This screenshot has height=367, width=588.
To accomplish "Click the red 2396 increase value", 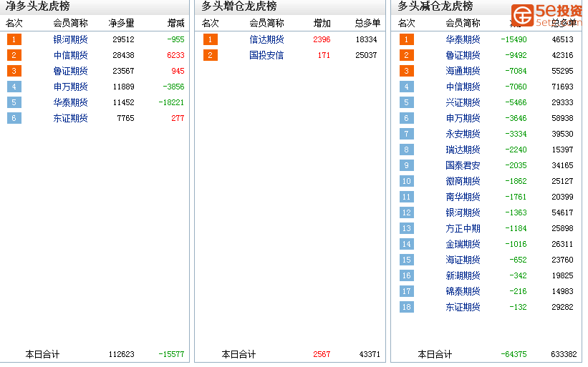I will point(322,39).
